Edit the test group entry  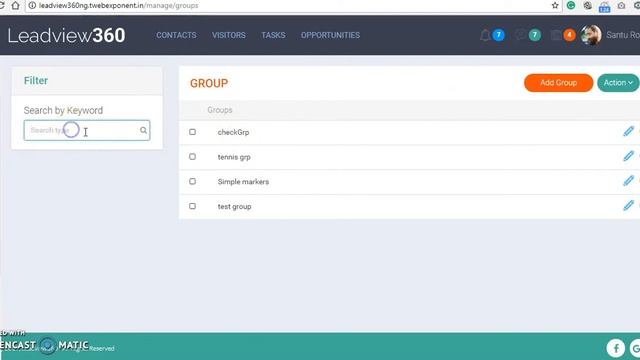point(628,205)
